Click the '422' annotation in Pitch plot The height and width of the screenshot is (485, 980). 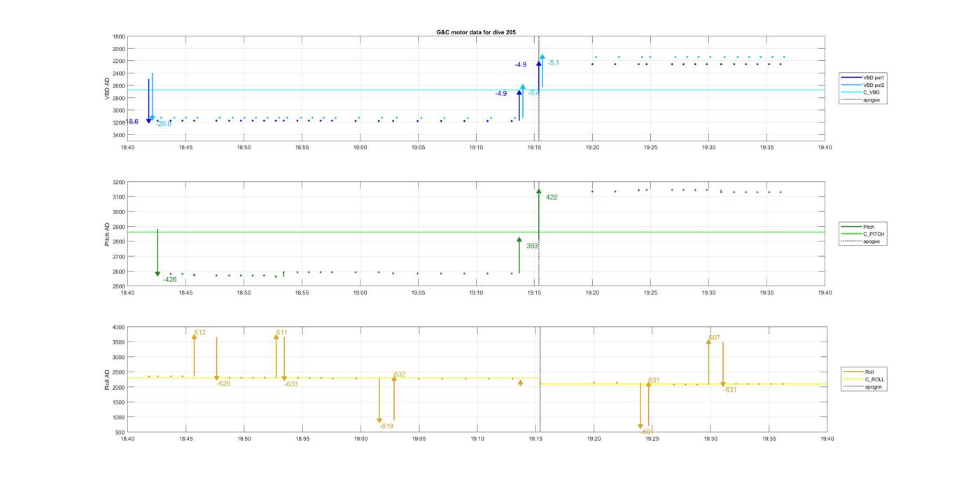[x=552, y=197]
